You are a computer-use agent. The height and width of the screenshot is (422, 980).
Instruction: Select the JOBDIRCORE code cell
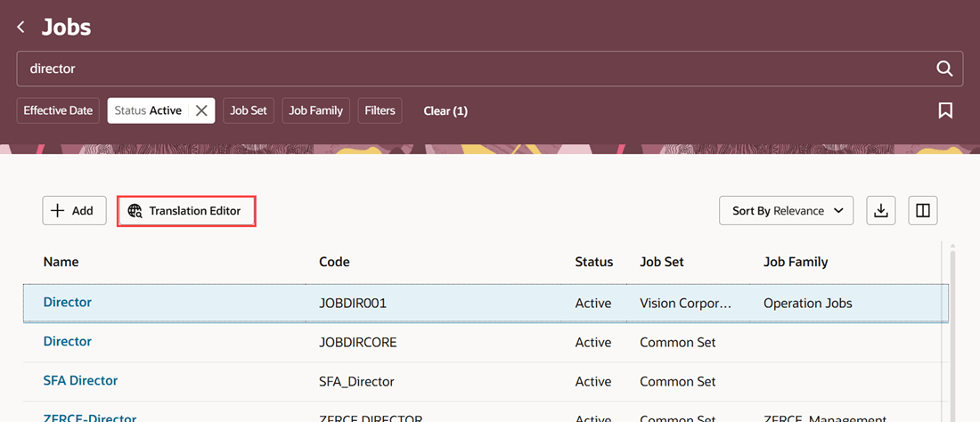tap(357, 342)
